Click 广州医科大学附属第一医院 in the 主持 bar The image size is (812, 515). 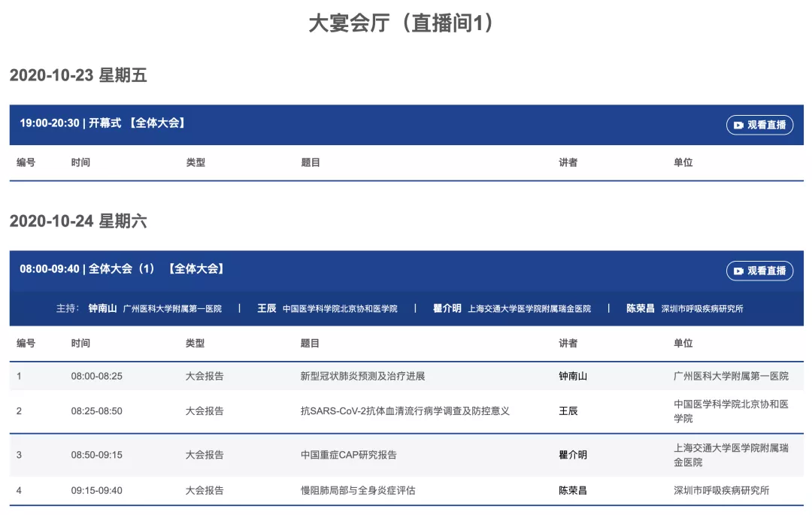click(172, 309)
